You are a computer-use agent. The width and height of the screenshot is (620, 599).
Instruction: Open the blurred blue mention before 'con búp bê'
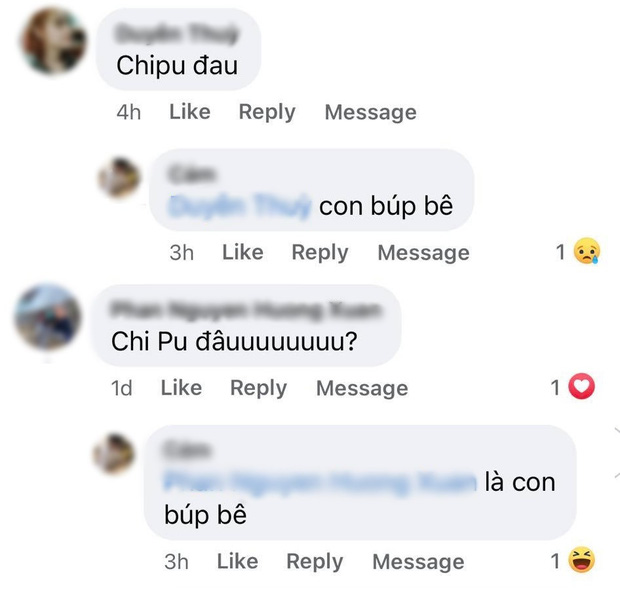240,206
